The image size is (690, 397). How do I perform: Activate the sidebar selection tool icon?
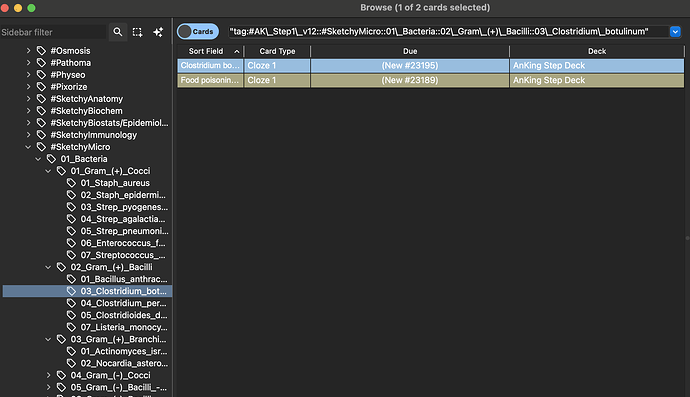(x=137, y=32)
